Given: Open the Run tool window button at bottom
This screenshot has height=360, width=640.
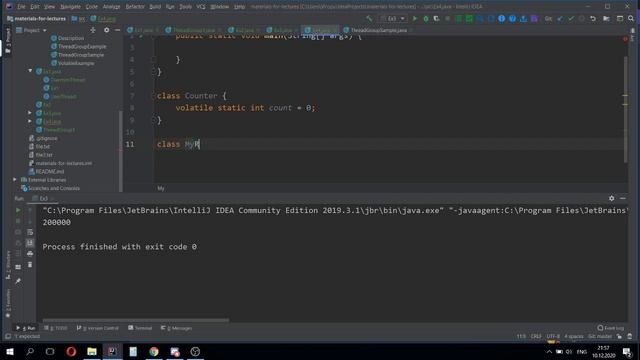Looking at the screenshot, I should point(26,328).
